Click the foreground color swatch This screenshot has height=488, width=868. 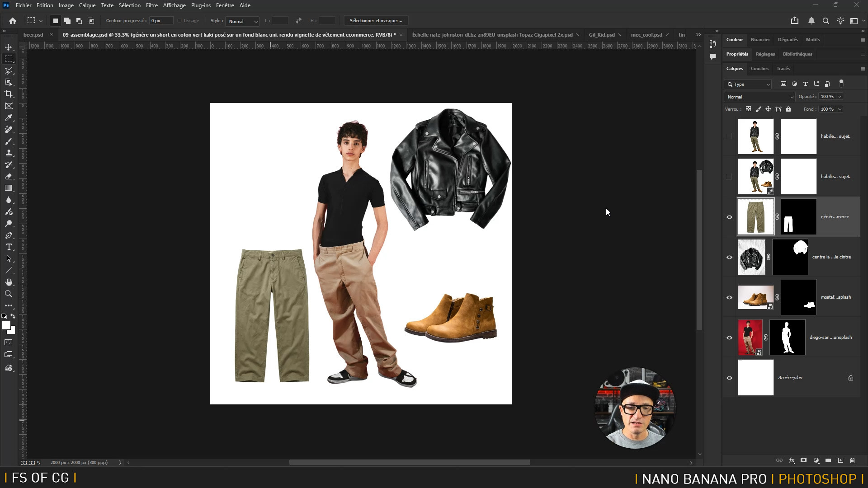6,326
